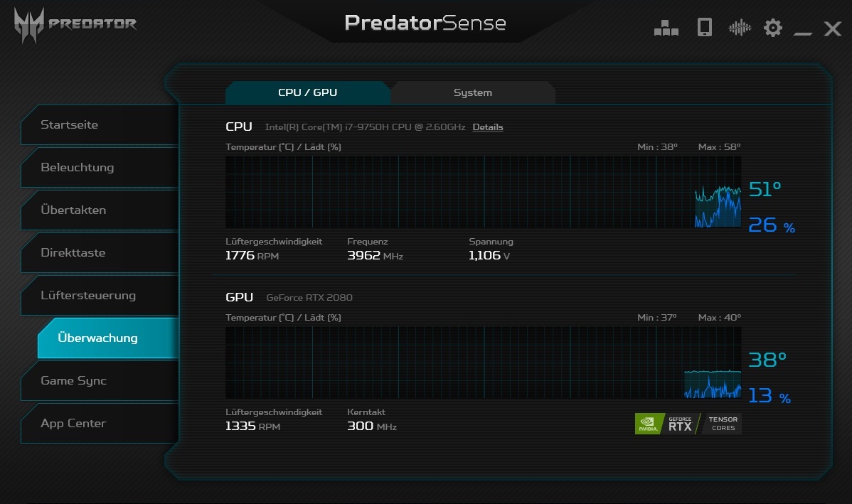Open Game Sync from the sidebar
Image resolution: width=852 pixels, height=504 pixels.
(98, 381)
